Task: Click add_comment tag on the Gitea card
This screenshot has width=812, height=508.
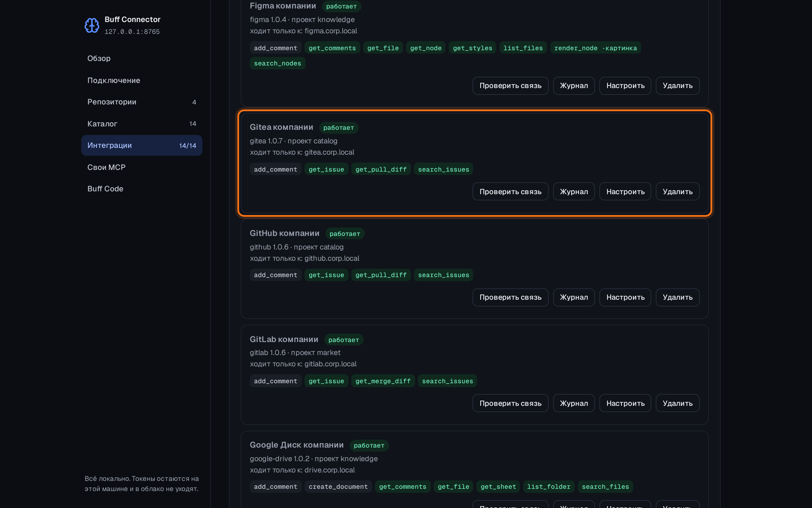Action: point(275,169)
